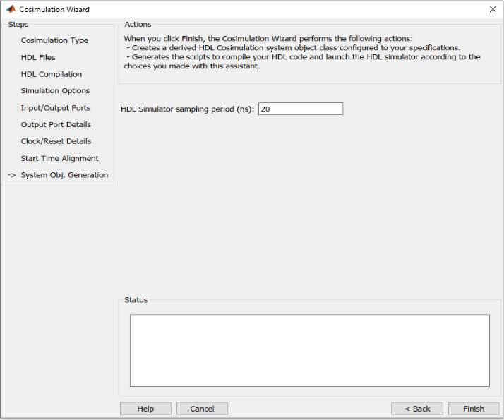Jump to the Input/Output Ports step

coord(56,108)
